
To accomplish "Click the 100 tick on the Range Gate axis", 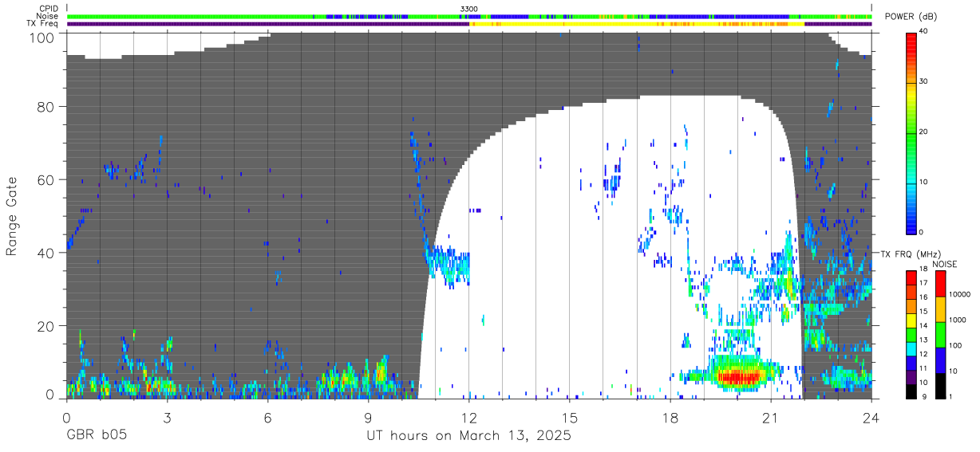I will click(43, 37).
